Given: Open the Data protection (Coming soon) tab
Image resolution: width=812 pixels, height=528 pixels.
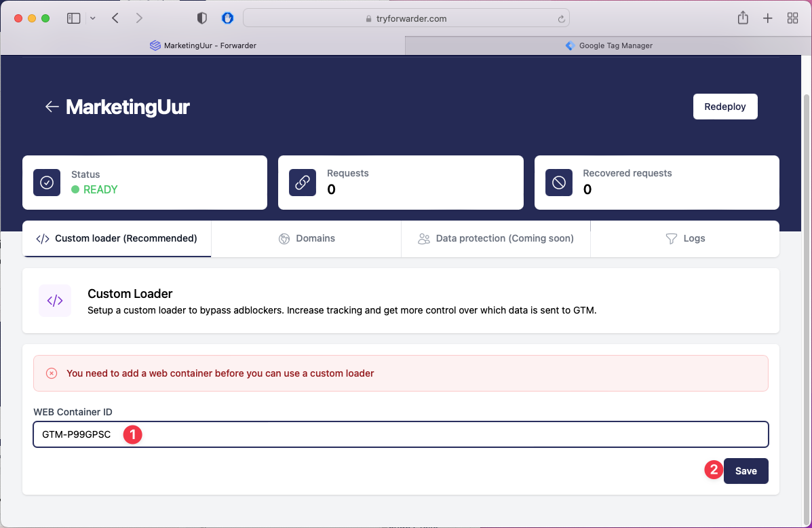Looking at the screenshot, I should (496, 238).
